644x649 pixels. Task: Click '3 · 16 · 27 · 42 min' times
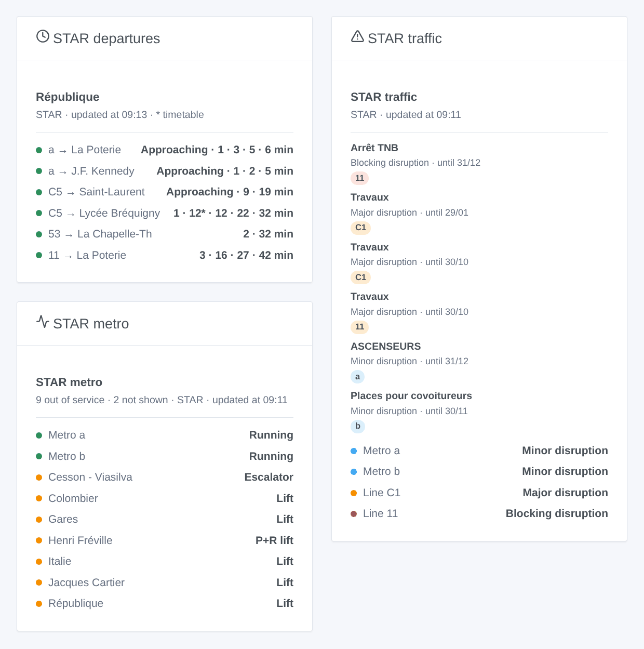click(246, 255)
